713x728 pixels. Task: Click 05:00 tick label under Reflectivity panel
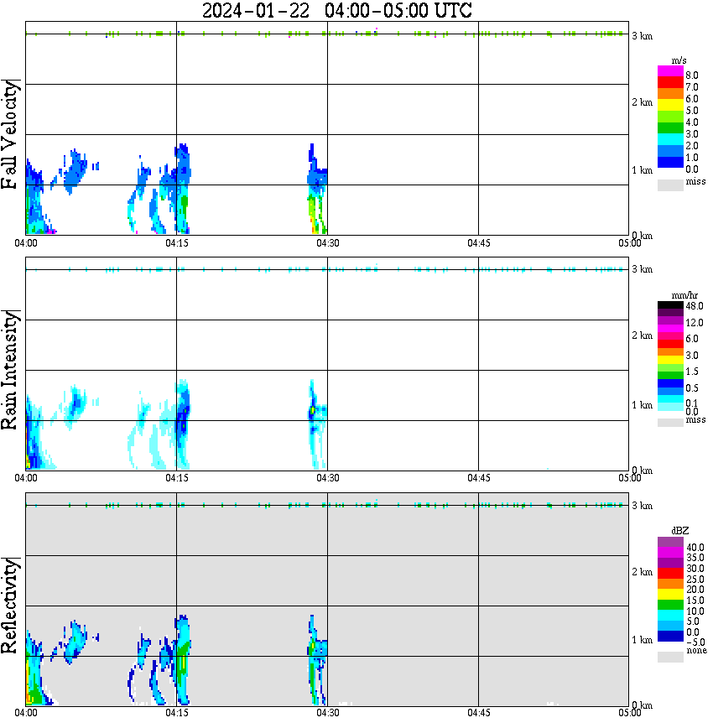click(x=629, y=713)
